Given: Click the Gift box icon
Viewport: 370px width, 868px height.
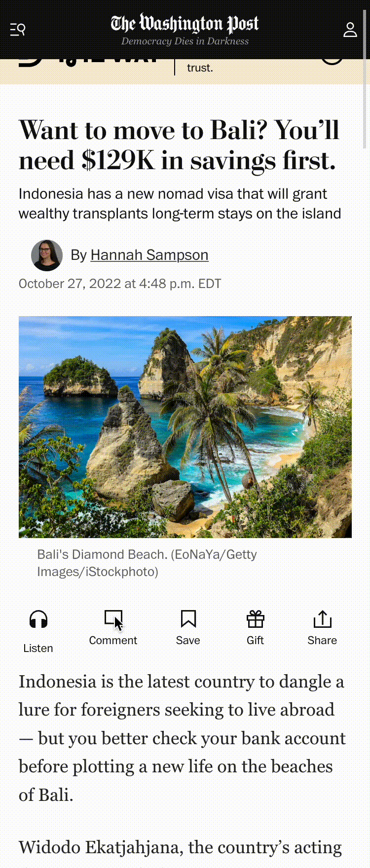Looking at the screenshot, I should pos(255,618).
